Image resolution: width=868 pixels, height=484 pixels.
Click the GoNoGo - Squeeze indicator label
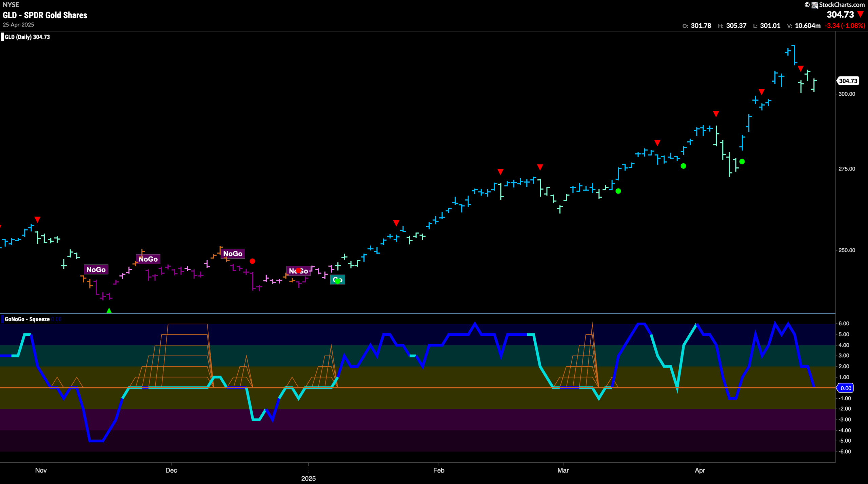(x=27, y=319)
